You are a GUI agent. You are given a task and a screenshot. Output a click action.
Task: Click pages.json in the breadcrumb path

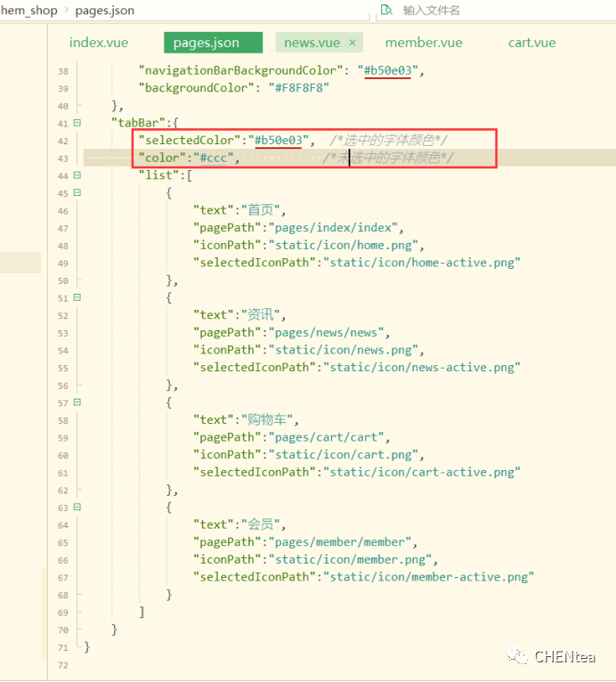pyautogui.click(x=104, y=11)
